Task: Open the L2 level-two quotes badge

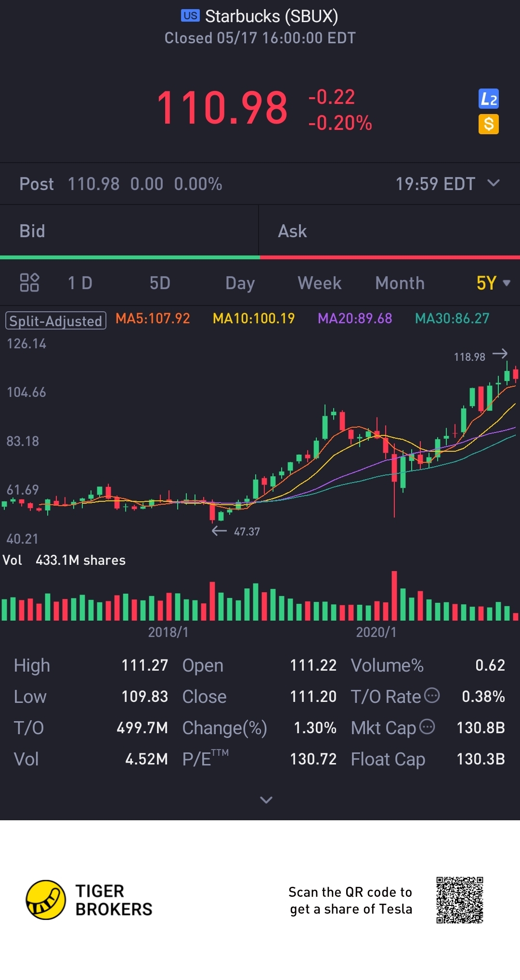Action: coord(488,99)
